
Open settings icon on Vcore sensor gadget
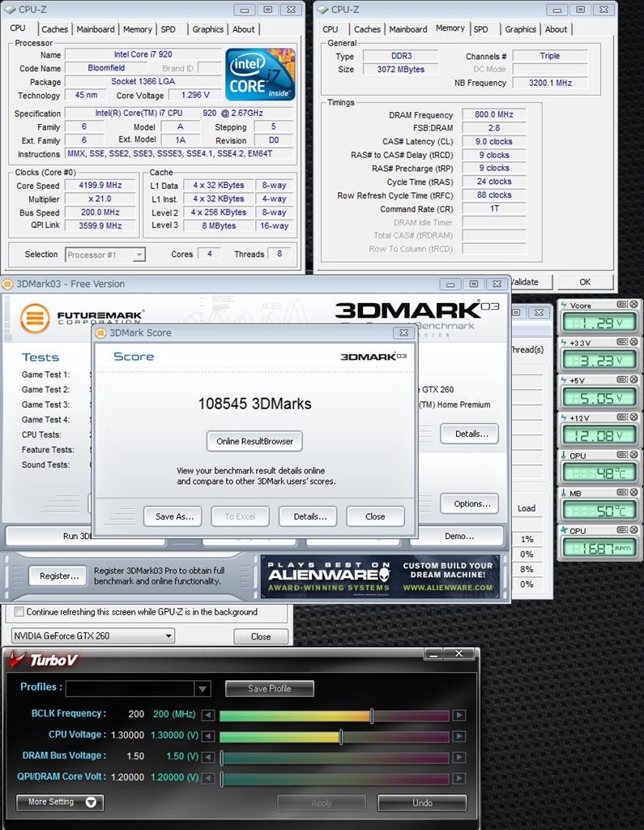click(622, 305)
